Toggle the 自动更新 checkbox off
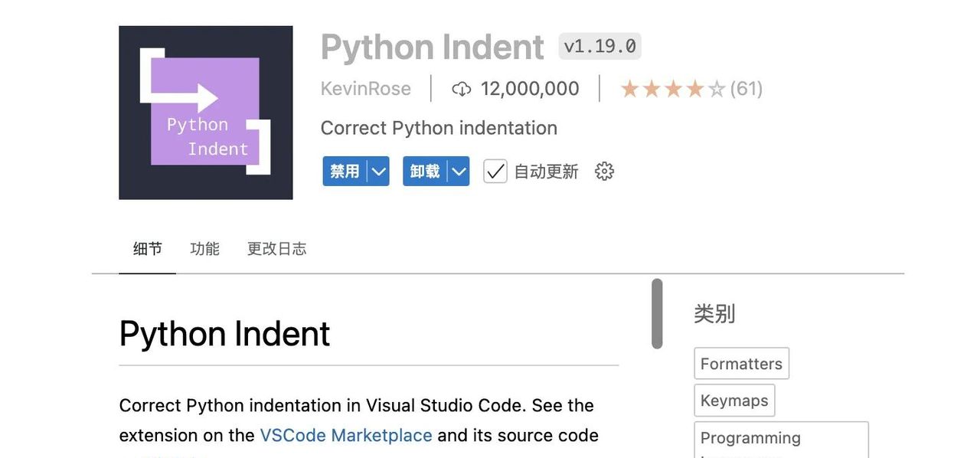980x458 pixels. coord(495,171)
